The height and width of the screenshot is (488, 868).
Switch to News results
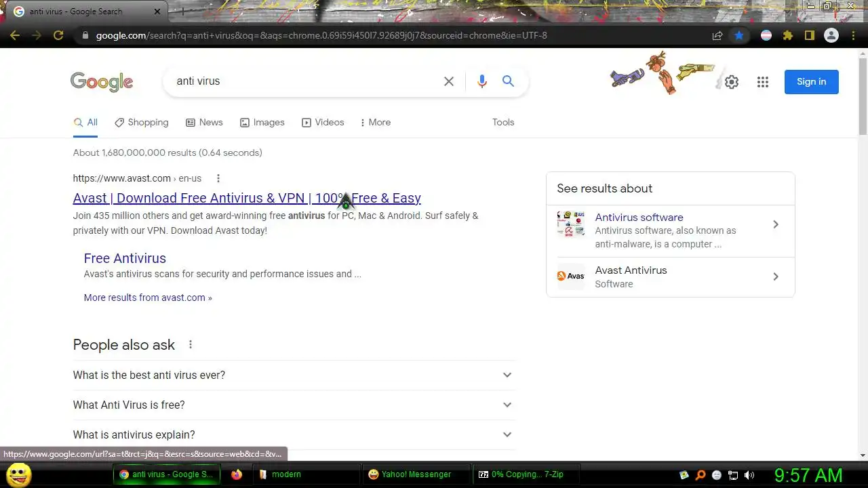[204, 123]
